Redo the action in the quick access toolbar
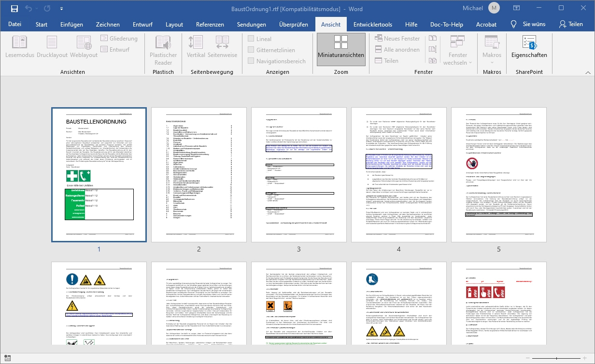 (47, 9)
